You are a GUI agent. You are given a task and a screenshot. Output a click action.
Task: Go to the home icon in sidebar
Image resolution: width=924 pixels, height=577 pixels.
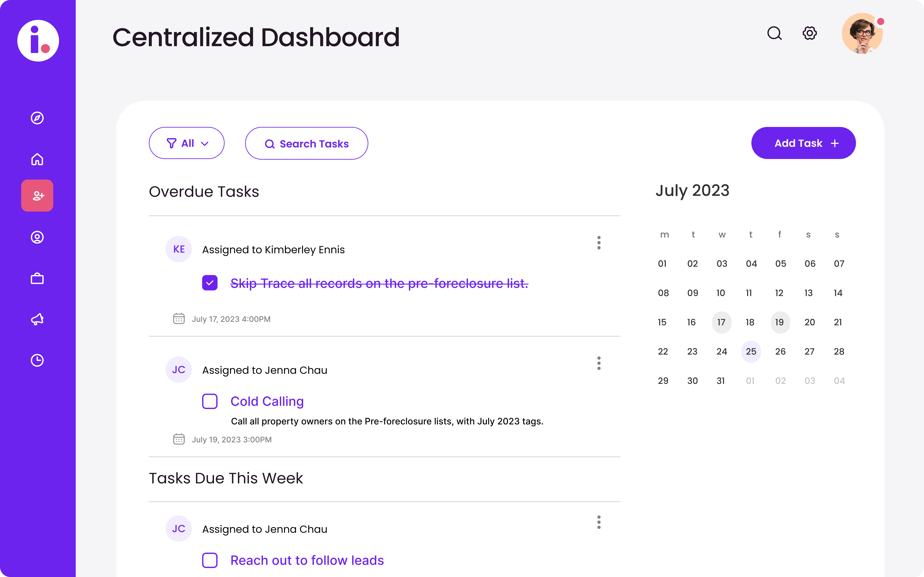click(37, 159)
